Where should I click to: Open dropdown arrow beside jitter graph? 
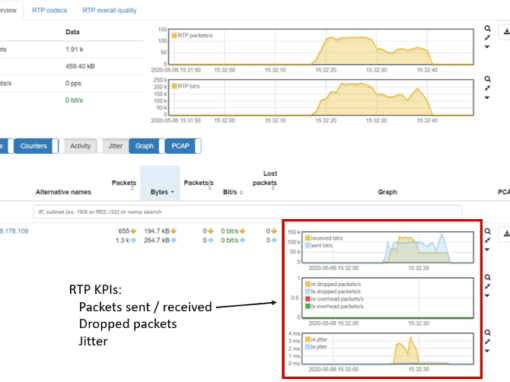(487, 351)
